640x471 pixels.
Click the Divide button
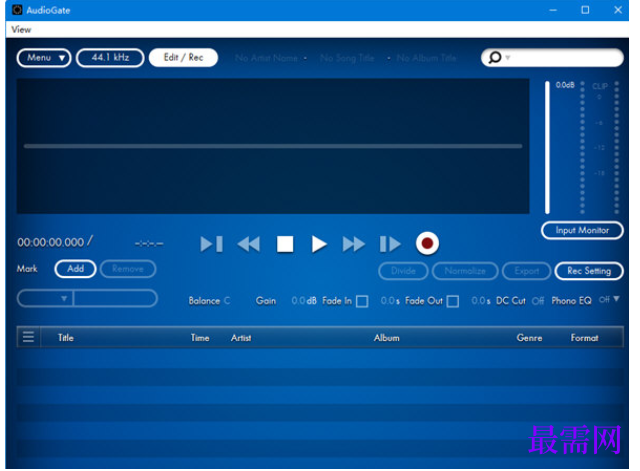[x=403, y=271]
